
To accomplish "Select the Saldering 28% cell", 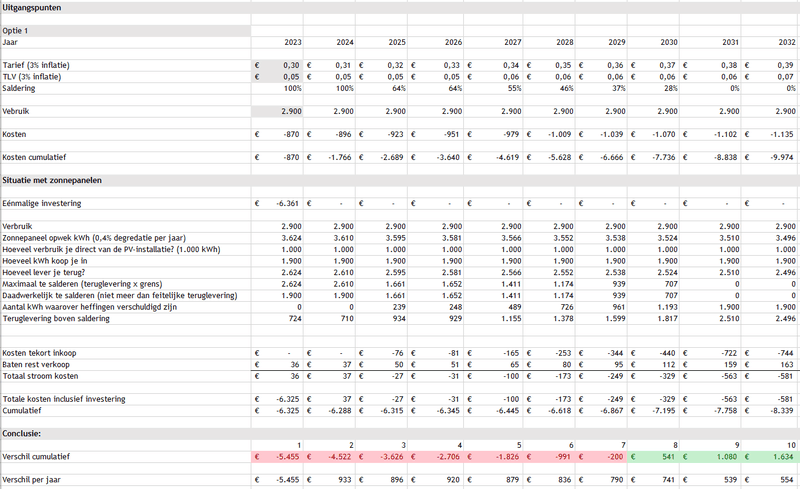I will click(653, 88).
